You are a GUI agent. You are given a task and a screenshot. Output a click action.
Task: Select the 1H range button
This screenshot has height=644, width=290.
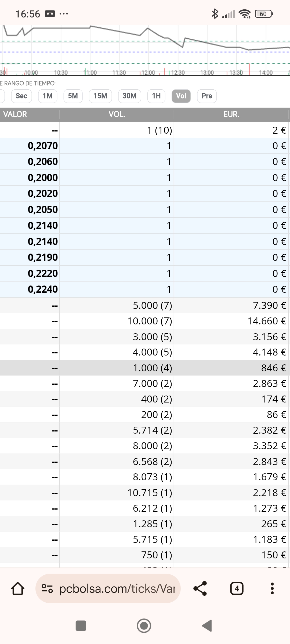pos(156,96)
